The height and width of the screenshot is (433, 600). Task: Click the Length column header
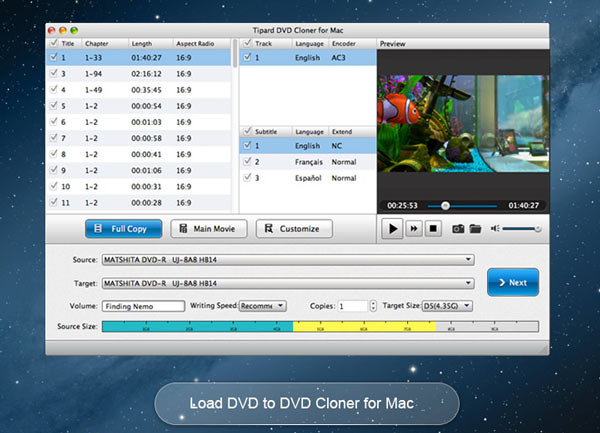pyautogui.click(x=150, y=44)
